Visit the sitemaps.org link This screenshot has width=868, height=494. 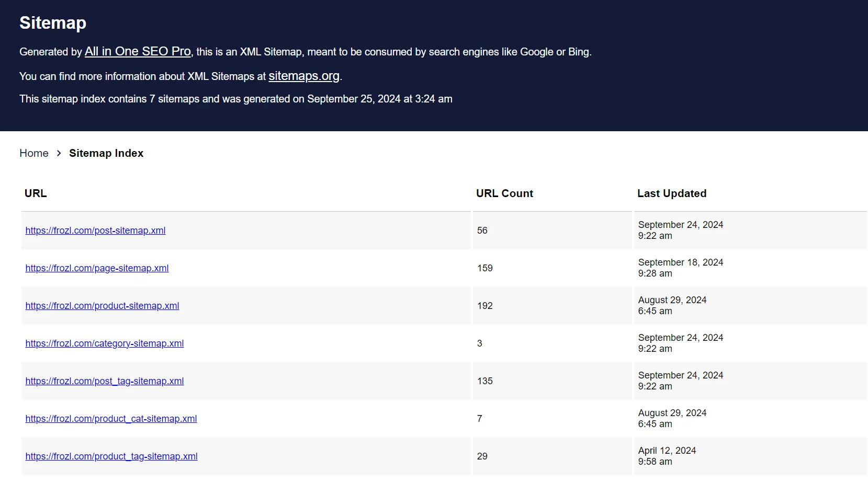coord(303,76)
